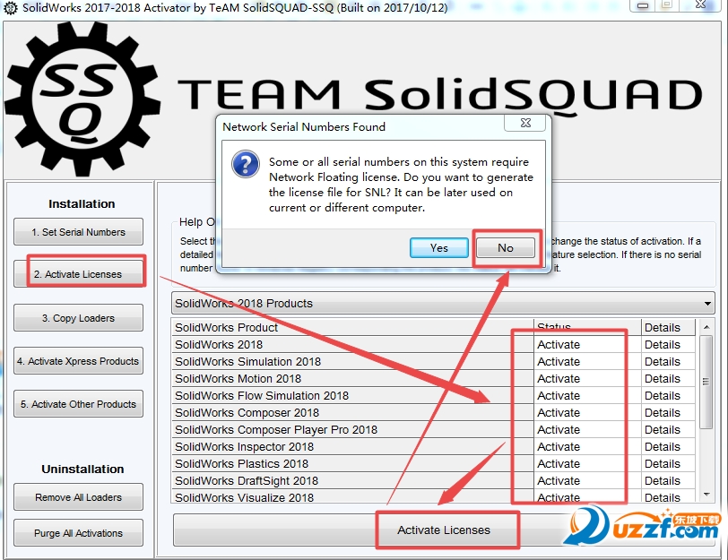Viewport: 728px width, 560px height.
Task: Toggle Activate status for SolidWorks Inspector 2018
Action: pyautogui.click(x=587, y=447)
